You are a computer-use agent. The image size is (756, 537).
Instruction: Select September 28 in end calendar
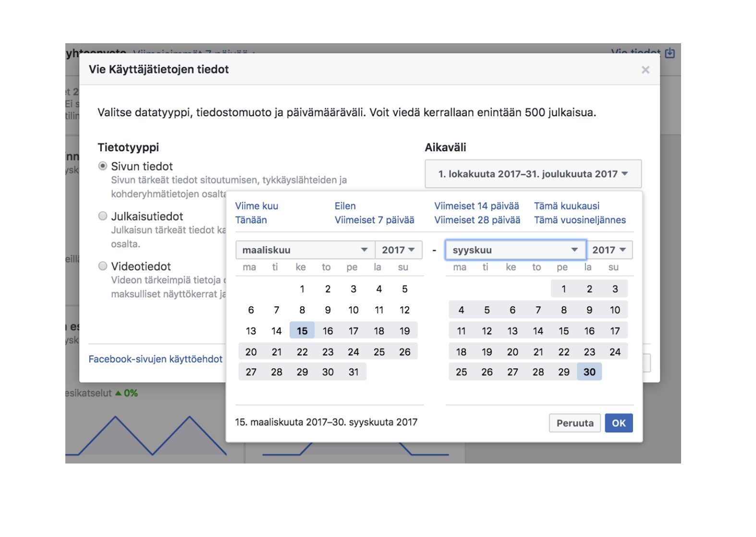538,372
